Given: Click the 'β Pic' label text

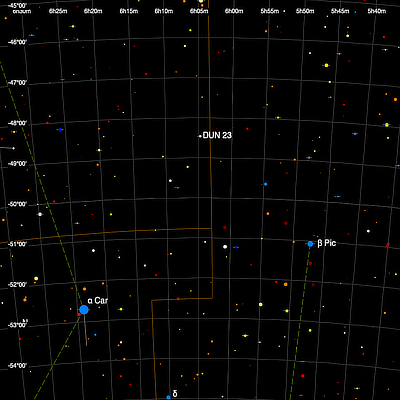Looking at the screenshot, I should [327, 243].
